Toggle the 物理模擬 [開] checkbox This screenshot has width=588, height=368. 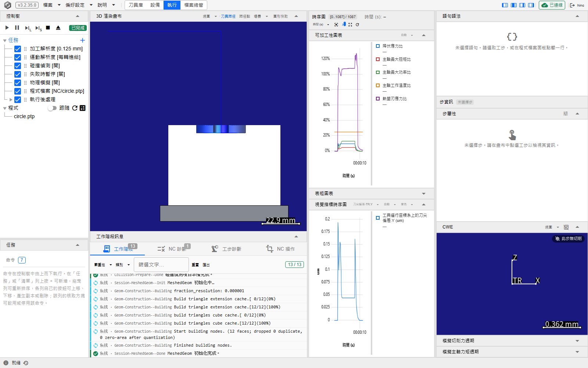coord(18,83)
